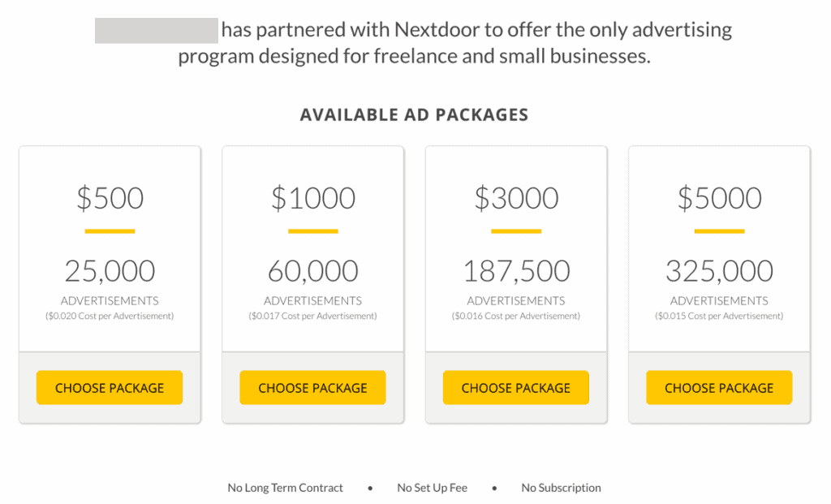The width and height of the screenshot is (831, 504).
Task: Choose the $500 ad package
Action: [x=110, y=387]
